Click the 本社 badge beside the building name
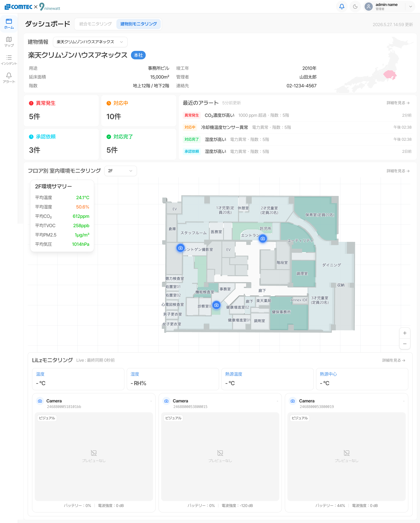420x523 pixels. pyautogui.click(x=138, y=55)
